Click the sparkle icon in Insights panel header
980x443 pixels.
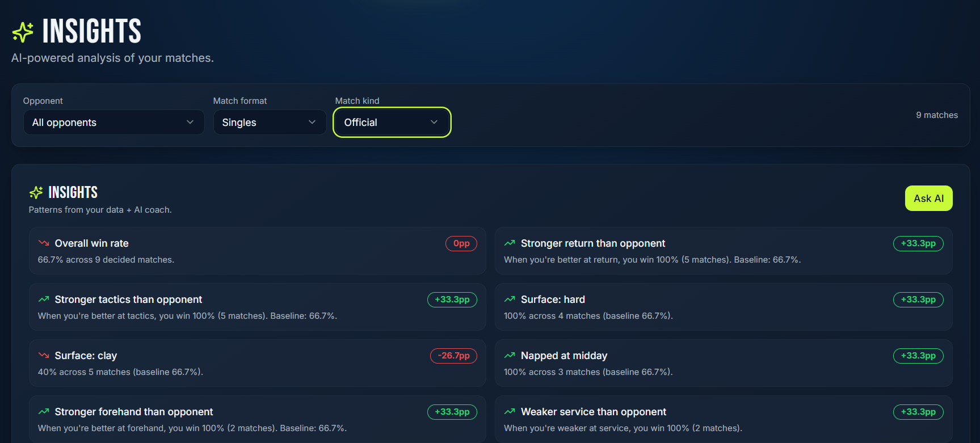coord(36,192)
